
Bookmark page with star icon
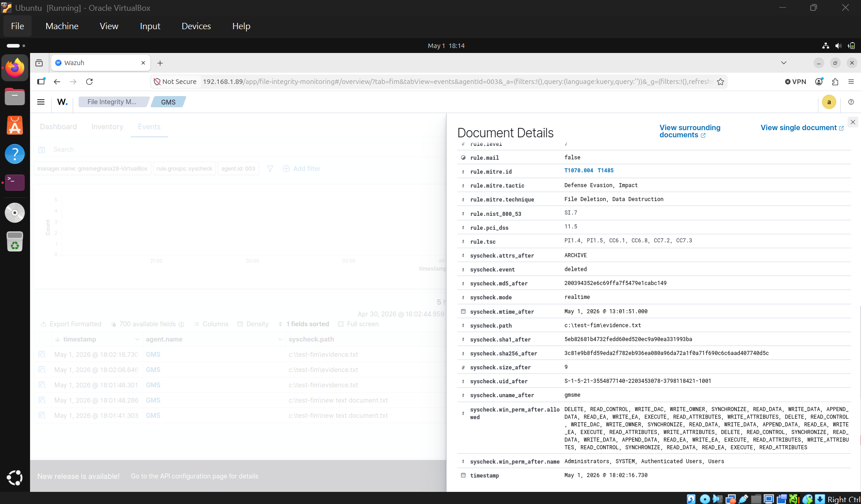coord(720,82)
